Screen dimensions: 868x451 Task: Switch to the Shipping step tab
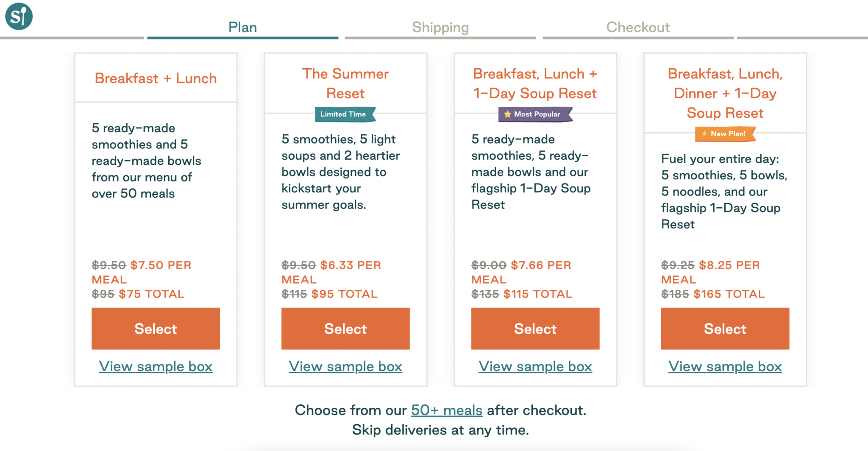click(440, 28)
